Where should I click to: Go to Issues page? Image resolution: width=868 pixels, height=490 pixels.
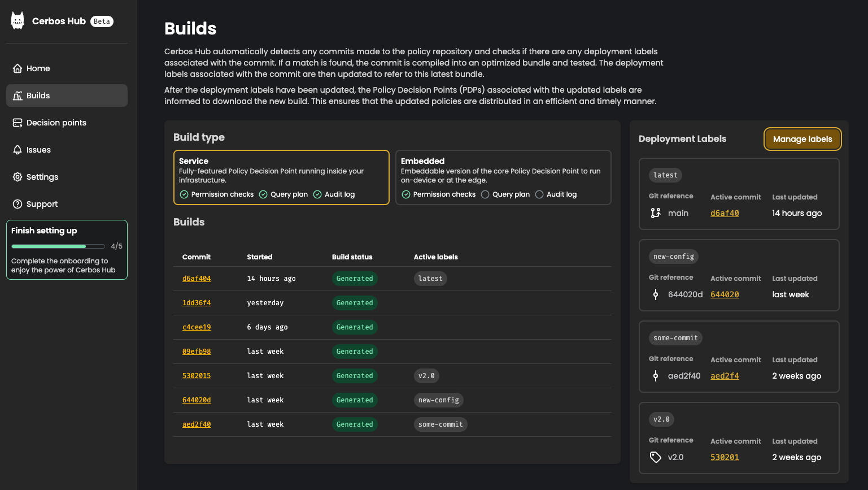(x=67, y=150)
